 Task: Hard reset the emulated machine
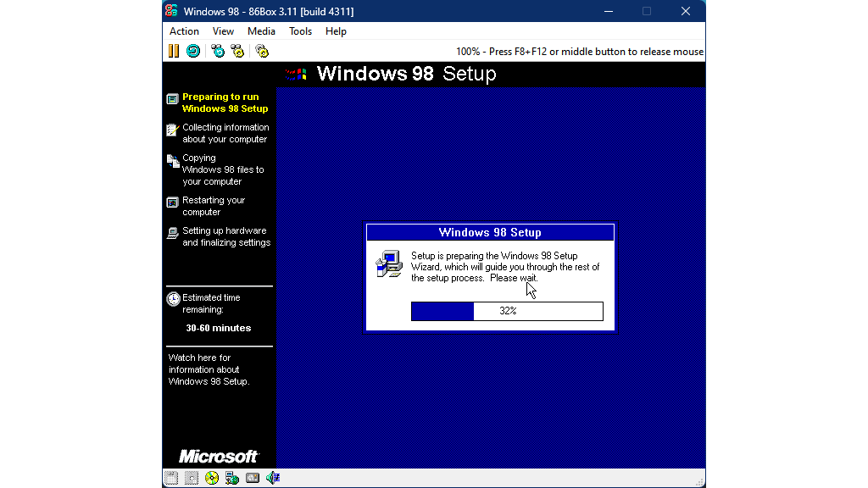[193, 51]
